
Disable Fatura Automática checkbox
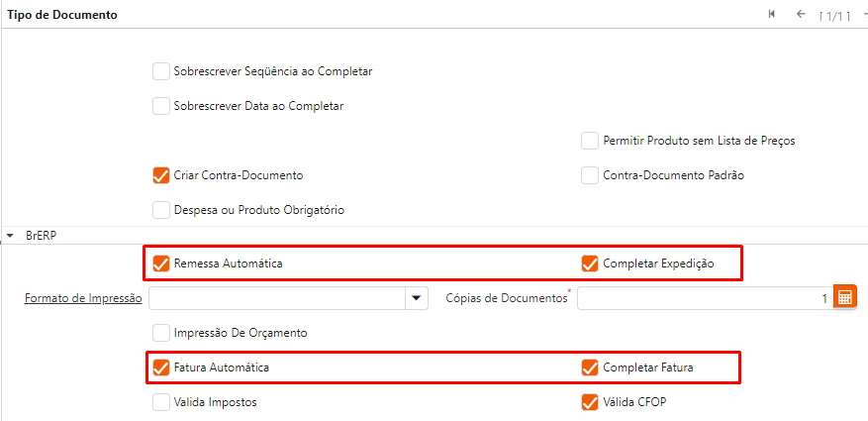tap(161, 368)
